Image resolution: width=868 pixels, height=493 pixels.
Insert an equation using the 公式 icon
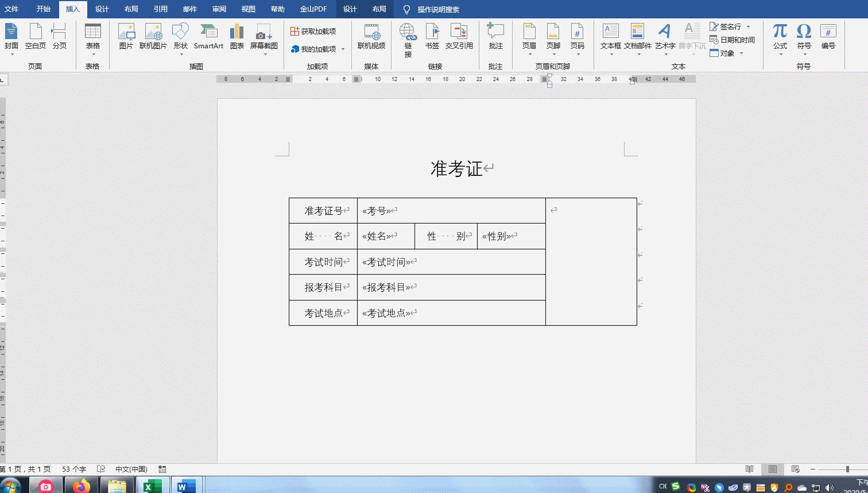779,34
